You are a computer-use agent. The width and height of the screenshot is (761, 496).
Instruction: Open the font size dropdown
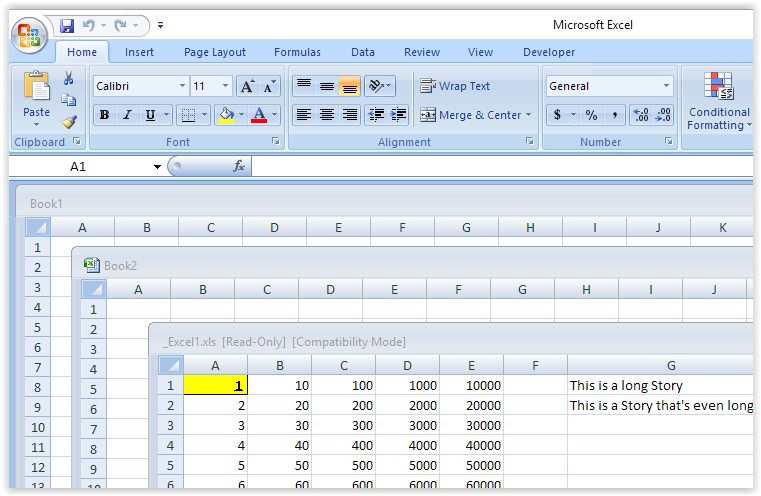[226, 86]
